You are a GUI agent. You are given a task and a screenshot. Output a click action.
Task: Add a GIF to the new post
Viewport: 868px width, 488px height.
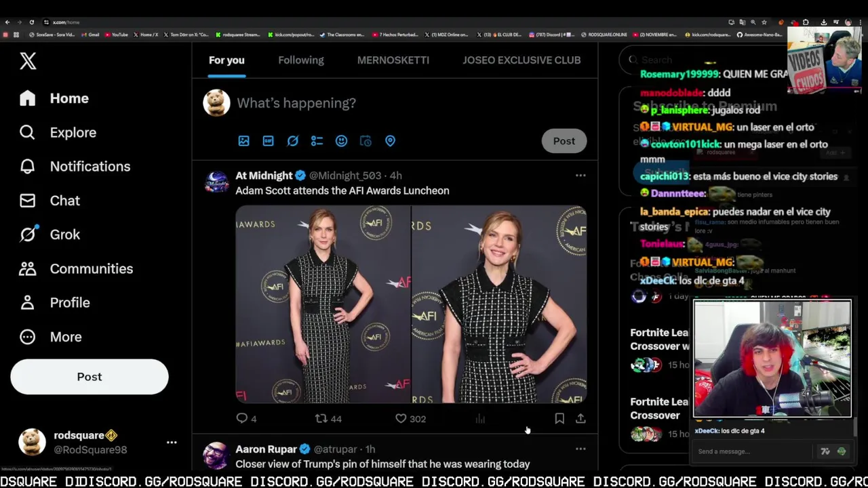click(268, 141)
